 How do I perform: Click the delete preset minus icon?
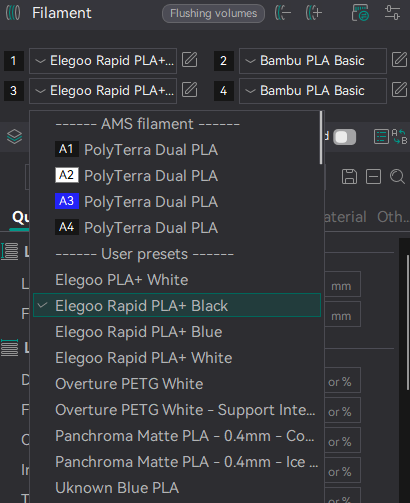(373, 176)
